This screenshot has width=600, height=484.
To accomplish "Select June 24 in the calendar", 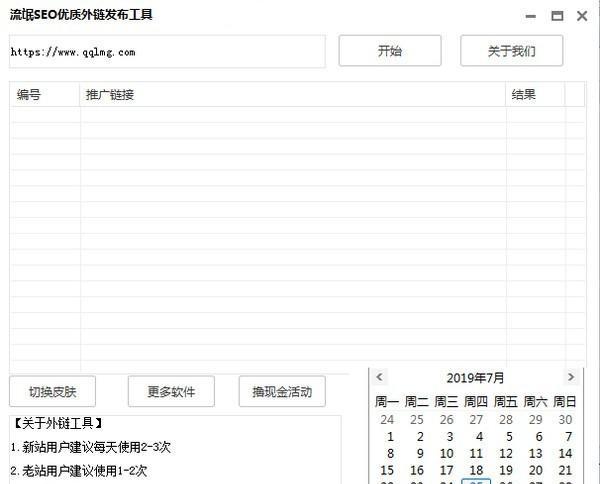I will 387,420.
